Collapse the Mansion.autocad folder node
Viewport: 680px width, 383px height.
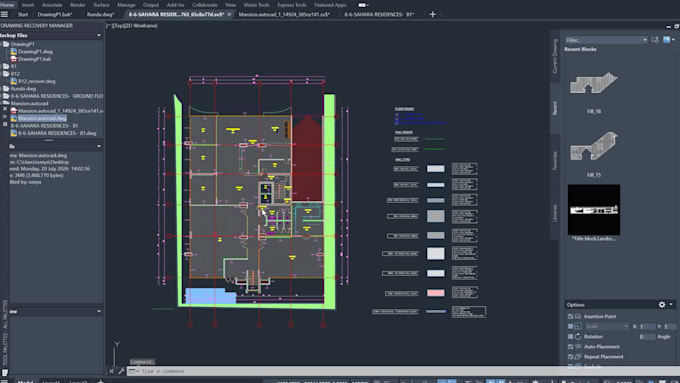(x=5, y=103)
